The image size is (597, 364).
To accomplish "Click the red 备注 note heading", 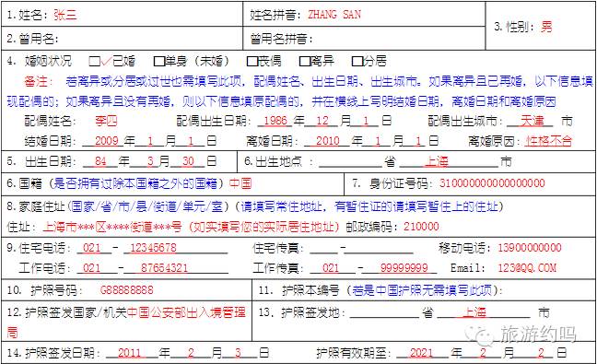I will (39, 81).
